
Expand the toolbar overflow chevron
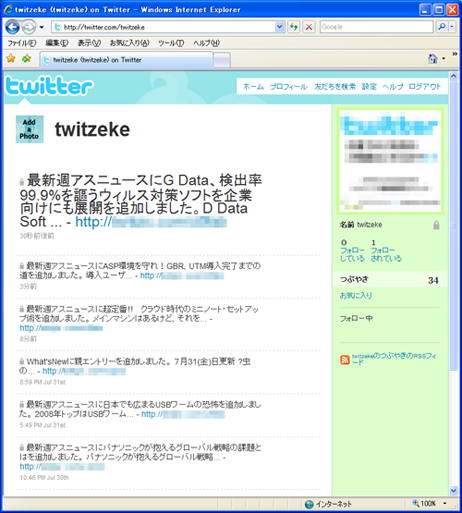coord(455,54)
